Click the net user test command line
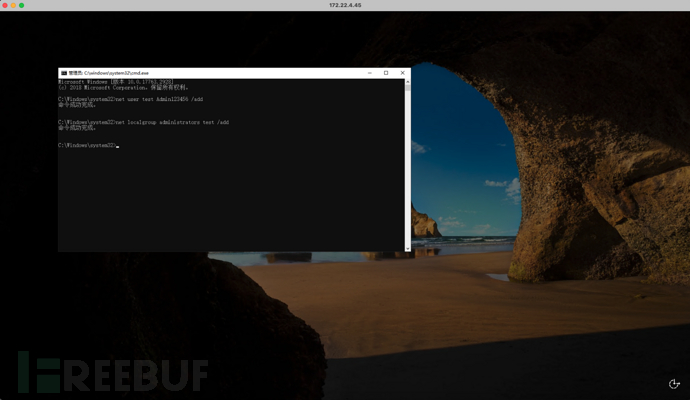The image size is (690, 400). click(130, 99)
